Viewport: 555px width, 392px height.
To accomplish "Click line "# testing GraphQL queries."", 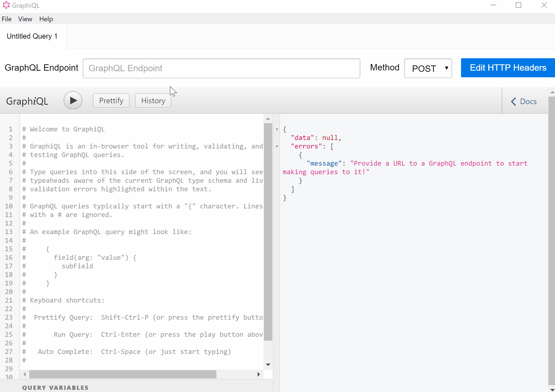I will [73, 155].
